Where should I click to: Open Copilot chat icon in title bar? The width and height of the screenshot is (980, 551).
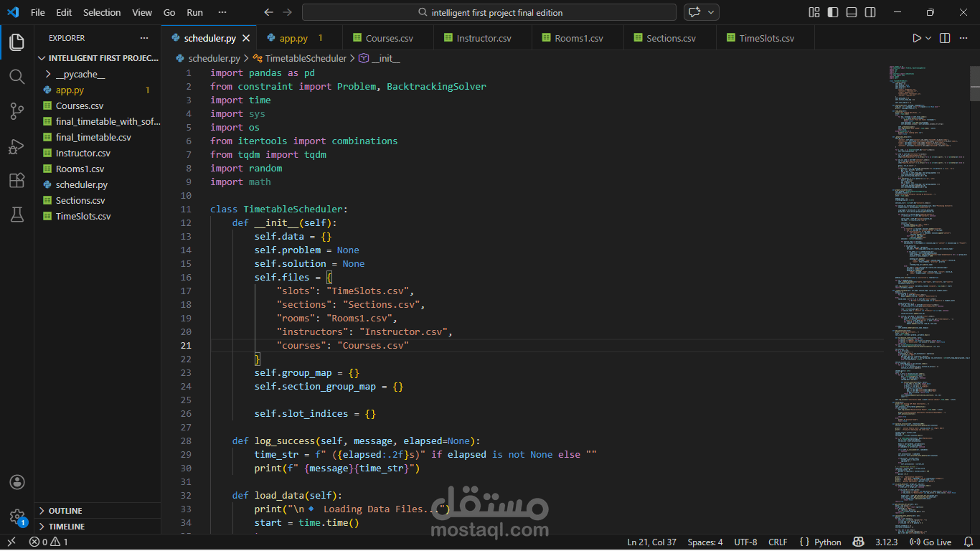pos(694,12)
